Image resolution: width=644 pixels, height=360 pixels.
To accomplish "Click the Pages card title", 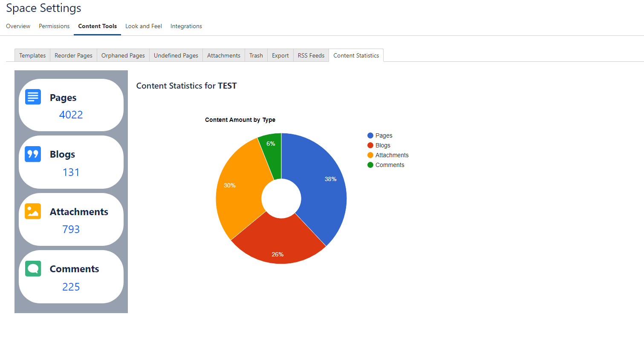I will 63,98.
